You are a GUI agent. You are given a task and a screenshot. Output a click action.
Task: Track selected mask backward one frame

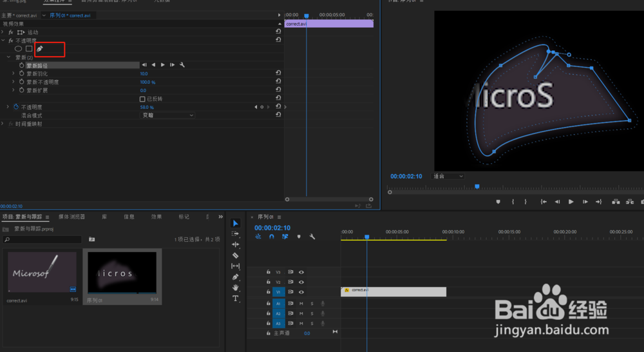[x=144, y=65]
